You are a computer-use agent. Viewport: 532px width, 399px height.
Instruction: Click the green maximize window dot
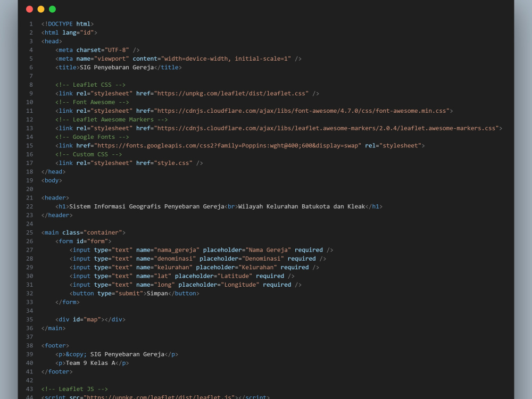coord(52,9)
